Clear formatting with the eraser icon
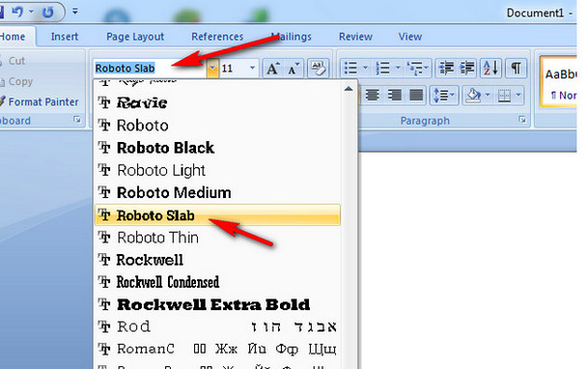The height and width of the screenshot is (369, 588). coord(318,68)
